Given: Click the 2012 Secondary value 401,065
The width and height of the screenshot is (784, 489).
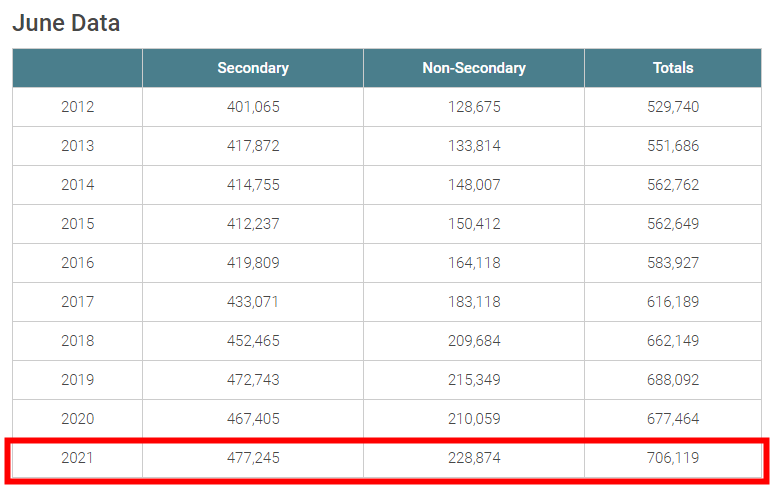Looking at the screenshot, I should pyautogui.click(x=253, y=107).
